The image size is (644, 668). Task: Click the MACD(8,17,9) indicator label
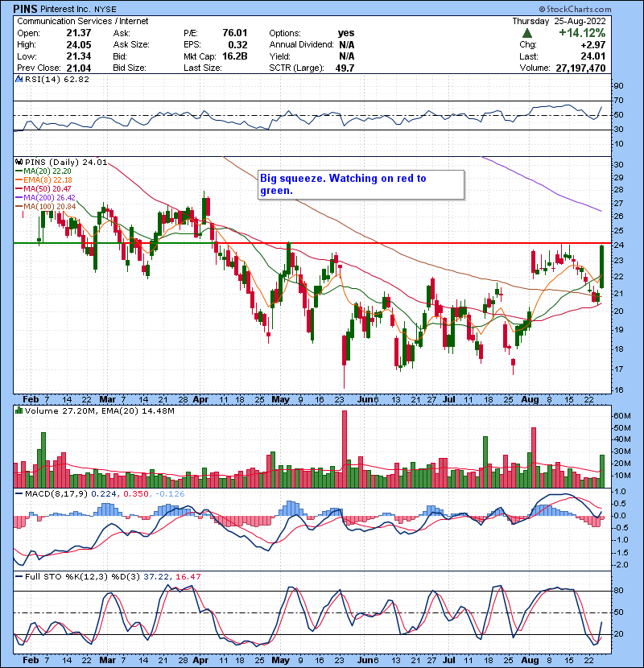coord(105,494)
